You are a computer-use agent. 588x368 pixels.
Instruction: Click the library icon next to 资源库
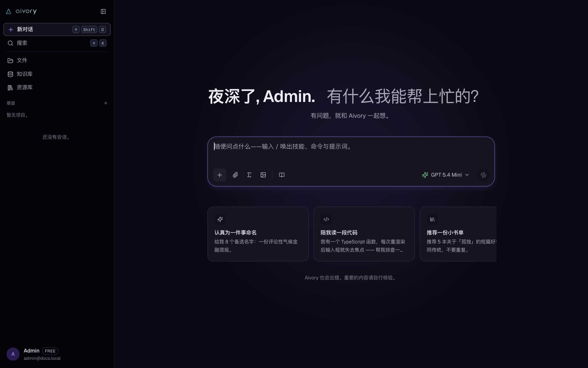[10, 88]
